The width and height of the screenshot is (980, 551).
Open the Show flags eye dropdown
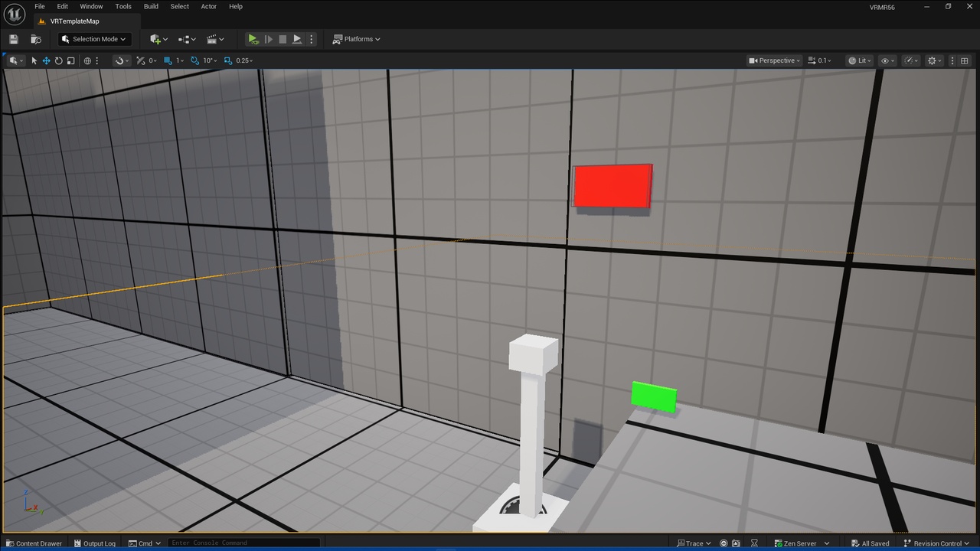tap(887, 60)
